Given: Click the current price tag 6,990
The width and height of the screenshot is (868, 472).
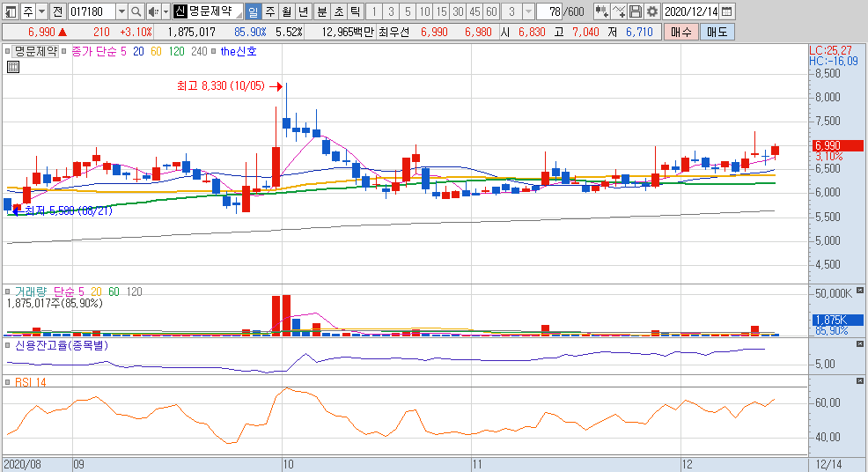Looking at the screenshot, I should pos(837,145).
